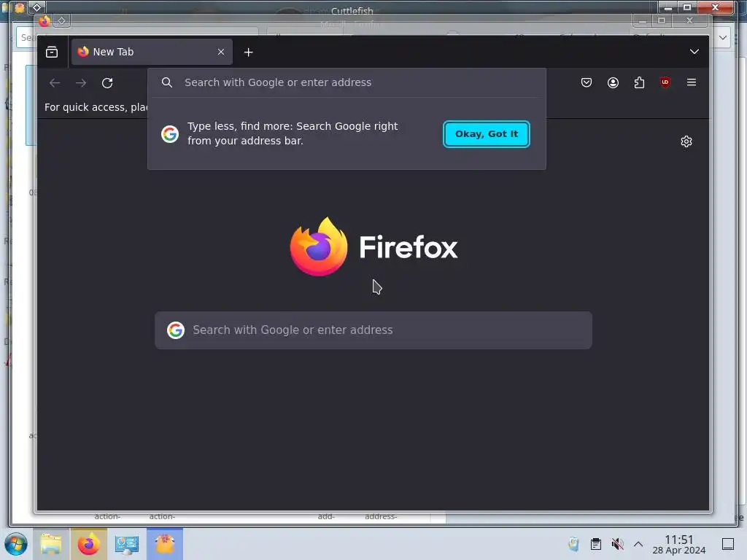747x560 pixels.
Task: Select the Cuttlefish taskbar item
Action: (x=165, y=544)
